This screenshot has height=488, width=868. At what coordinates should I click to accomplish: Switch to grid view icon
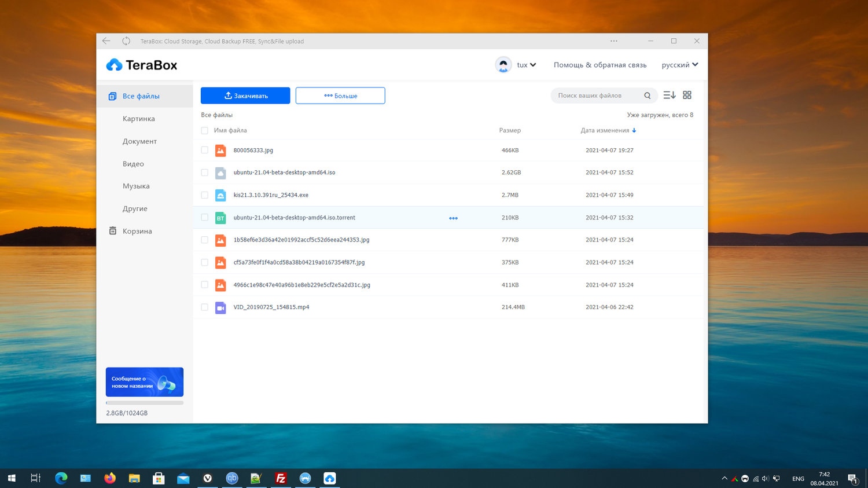687,95
